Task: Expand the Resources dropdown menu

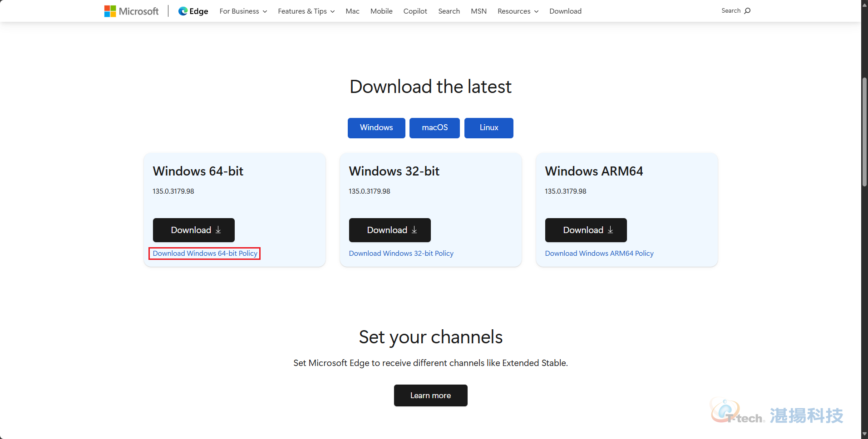Action: coord(518,11)
